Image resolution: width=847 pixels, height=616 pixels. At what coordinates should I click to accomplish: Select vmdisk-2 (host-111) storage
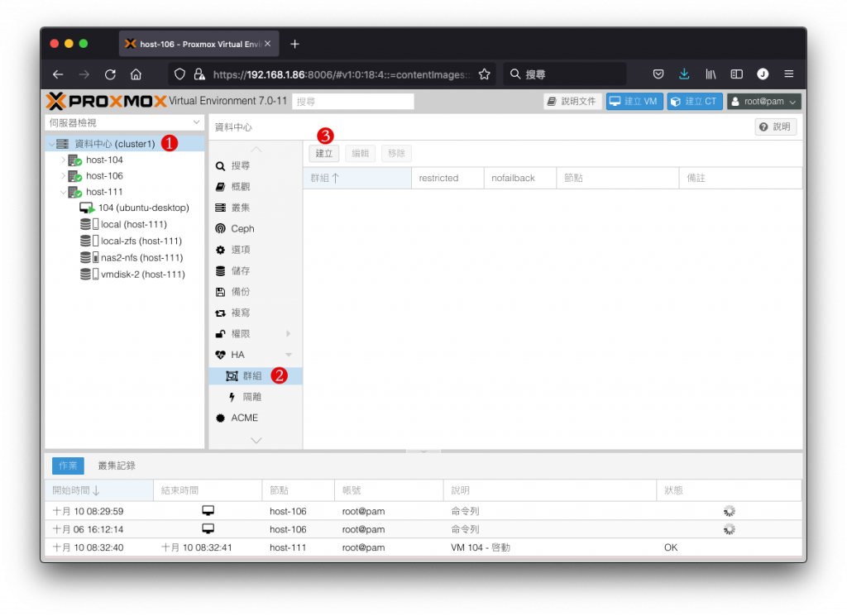click(x=143, y=275)
